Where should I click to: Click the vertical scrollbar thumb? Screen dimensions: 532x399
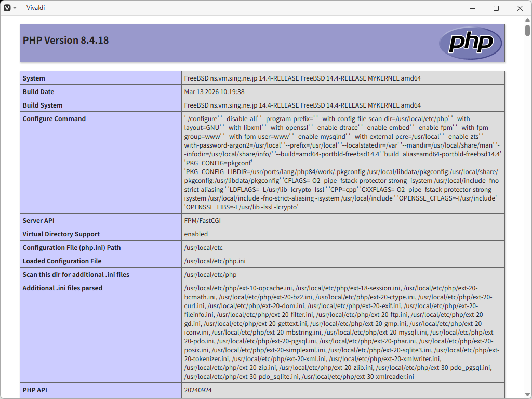pyautogui.click(x=527, y=31)
